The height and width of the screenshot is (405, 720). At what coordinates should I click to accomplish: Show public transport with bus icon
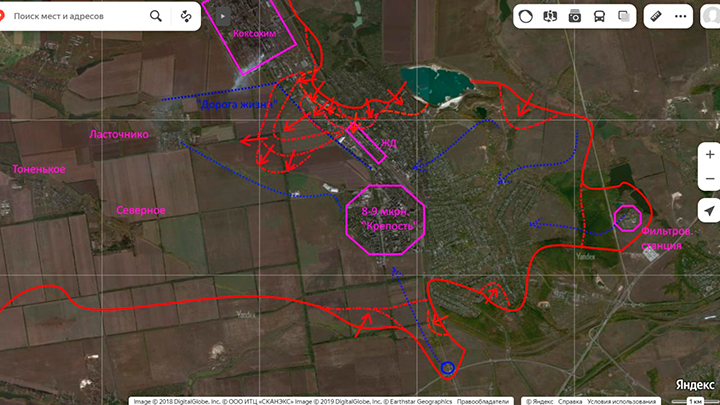599,16
